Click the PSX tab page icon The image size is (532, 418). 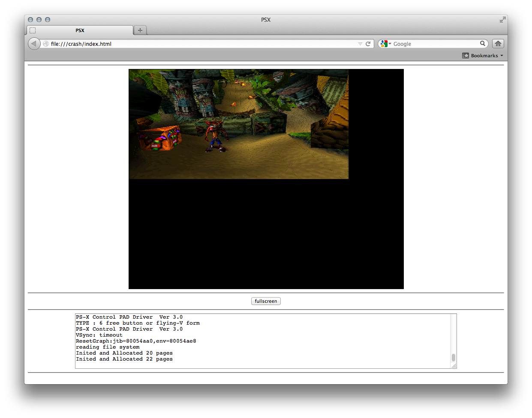tap(33, 30)
